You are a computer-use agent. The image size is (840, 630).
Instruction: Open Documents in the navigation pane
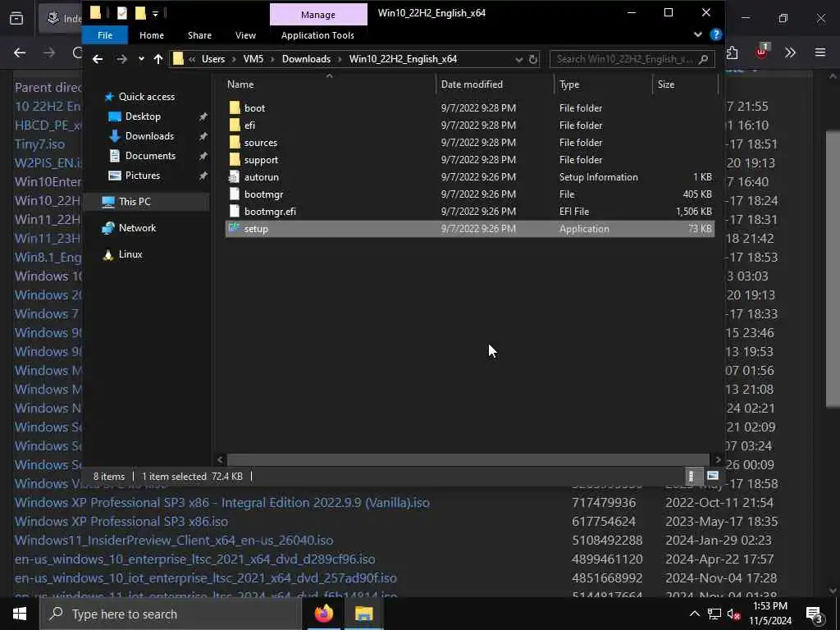tap(150, 155)
